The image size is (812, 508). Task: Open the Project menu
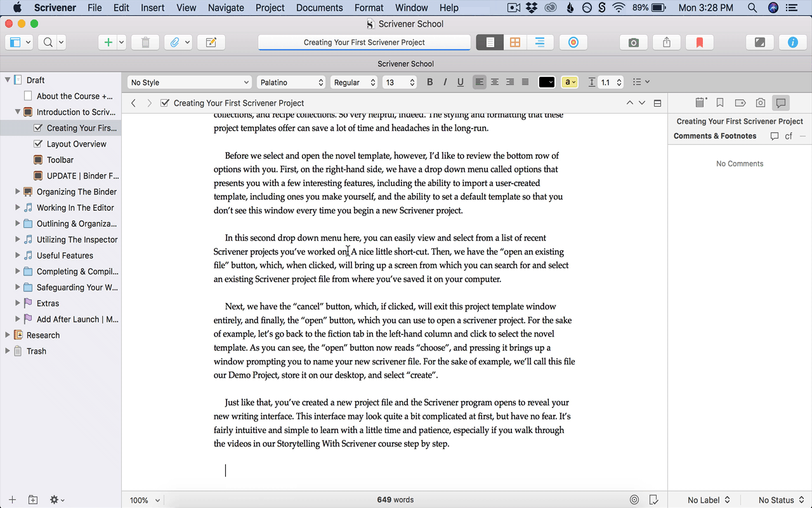(x=270, y=8)
